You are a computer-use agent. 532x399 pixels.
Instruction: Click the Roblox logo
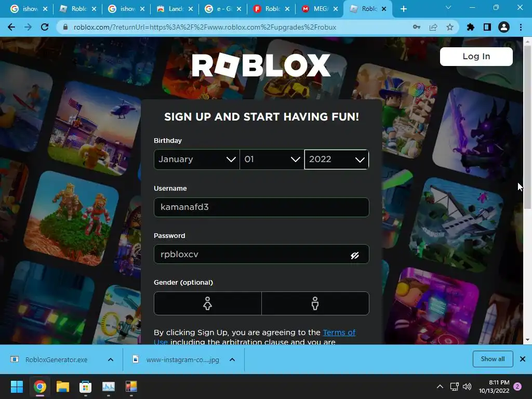pos(261,65)
